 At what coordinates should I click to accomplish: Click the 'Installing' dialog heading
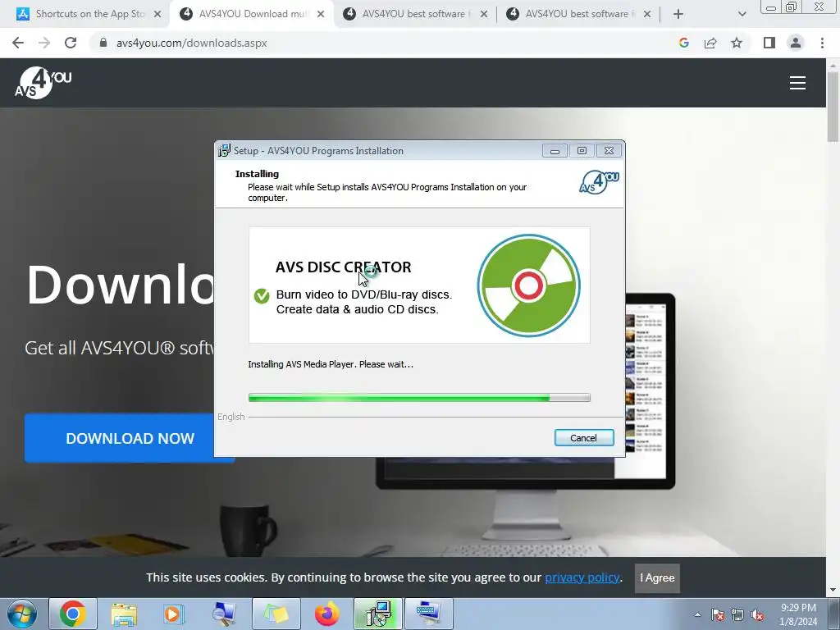point(257,174)
